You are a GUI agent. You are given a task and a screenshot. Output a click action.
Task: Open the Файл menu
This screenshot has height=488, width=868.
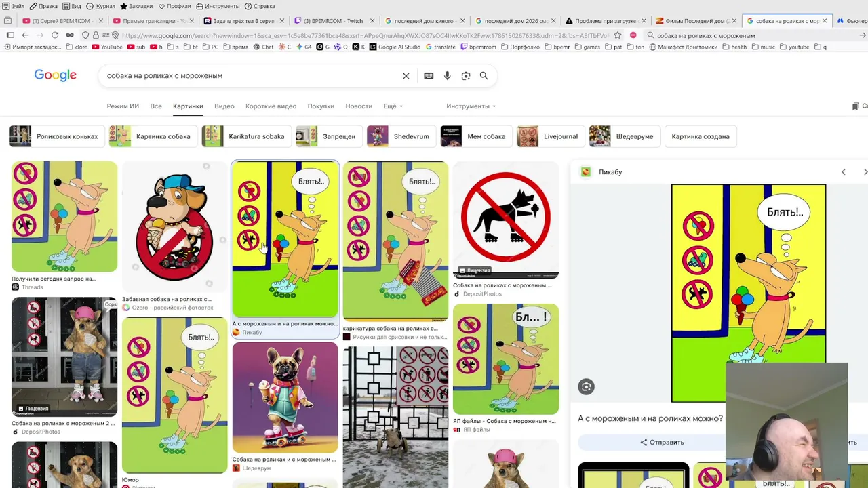[14, 6]
